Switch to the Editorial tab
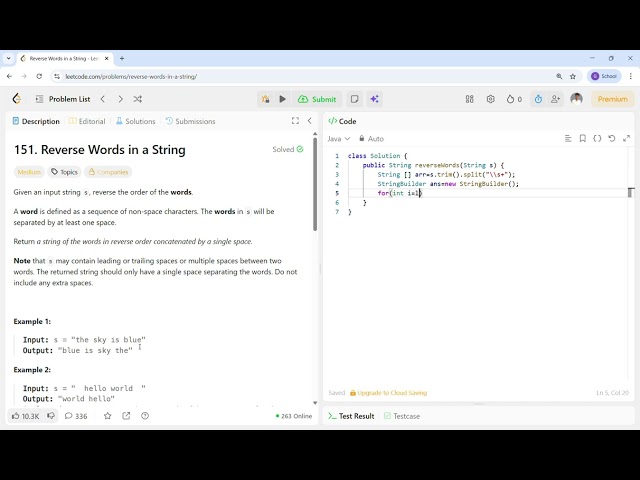This screenshot has width=640, height=480. [x=87, y=121]
